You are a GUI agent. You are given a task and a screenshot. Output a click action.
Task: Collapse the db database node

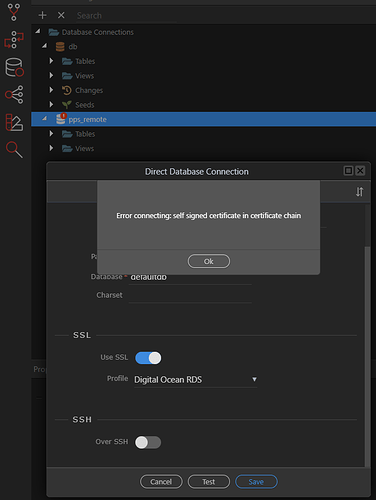(x=45, y=46)
